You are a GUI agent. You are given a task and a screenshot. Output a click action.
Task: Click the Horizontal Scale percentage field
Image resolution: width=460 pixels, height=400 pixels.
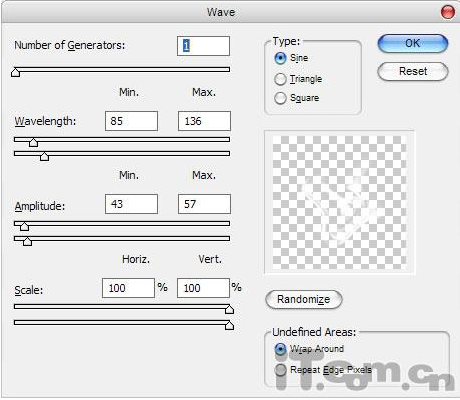click(128, 288)
